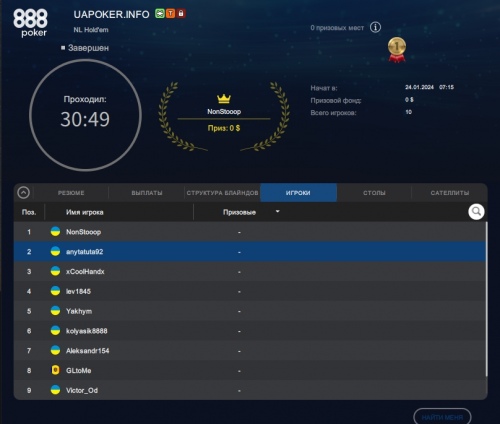Open the prize places info icon
Screen dimensions: 500x424
(x=375, y=27)
